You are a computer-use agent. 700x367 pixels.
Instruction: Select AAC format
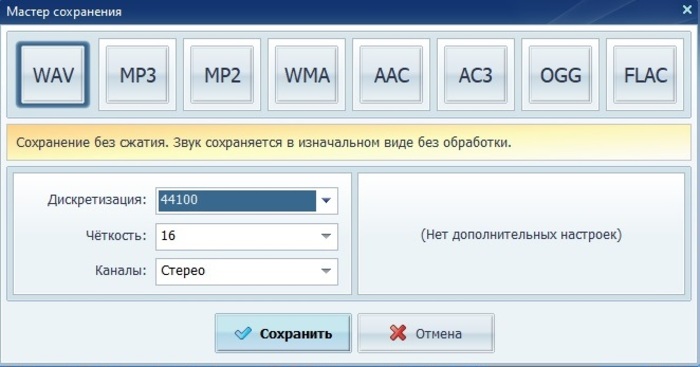[x=391, y=75]
